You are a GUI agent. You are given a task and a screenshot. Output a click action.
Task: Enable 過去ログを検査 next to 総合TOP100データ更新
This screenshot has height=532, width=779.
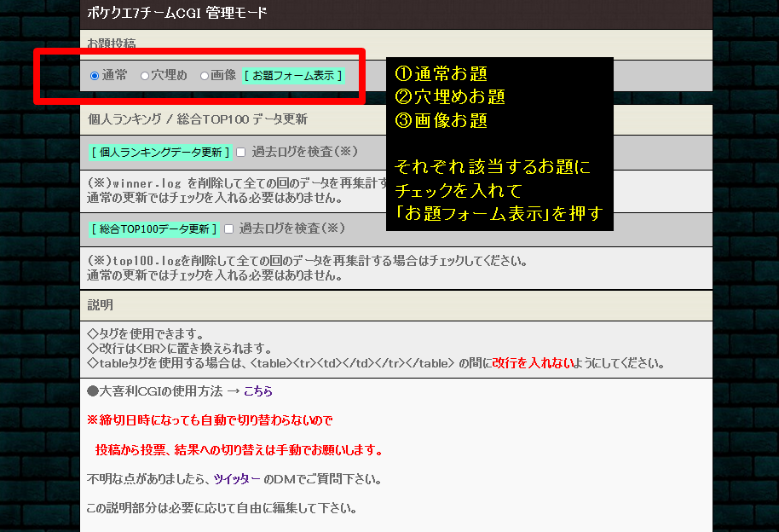228,229
